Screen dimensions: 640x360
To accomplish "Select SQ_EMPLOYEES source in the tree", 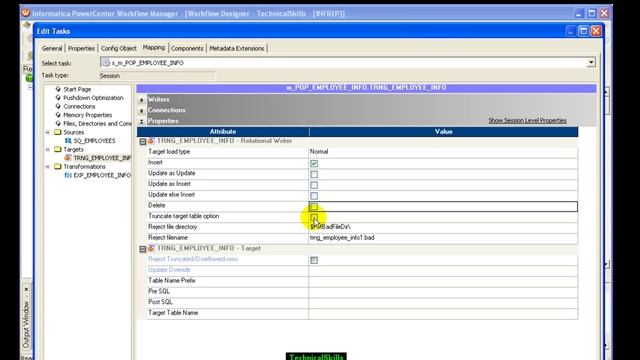I will point(94,141).
